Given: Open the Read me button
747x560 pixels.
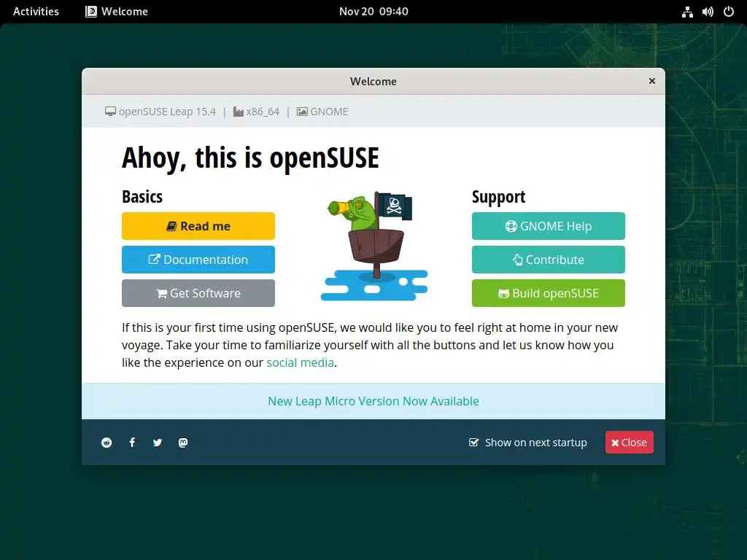Looking at the screenshot, I should click(x=198, y=226).
